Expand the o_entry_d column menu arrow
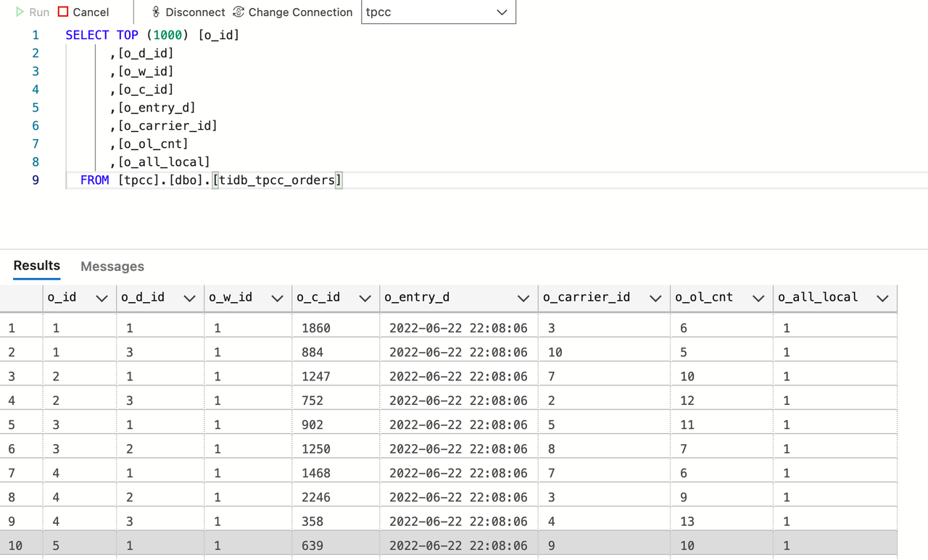 (523, 298)
